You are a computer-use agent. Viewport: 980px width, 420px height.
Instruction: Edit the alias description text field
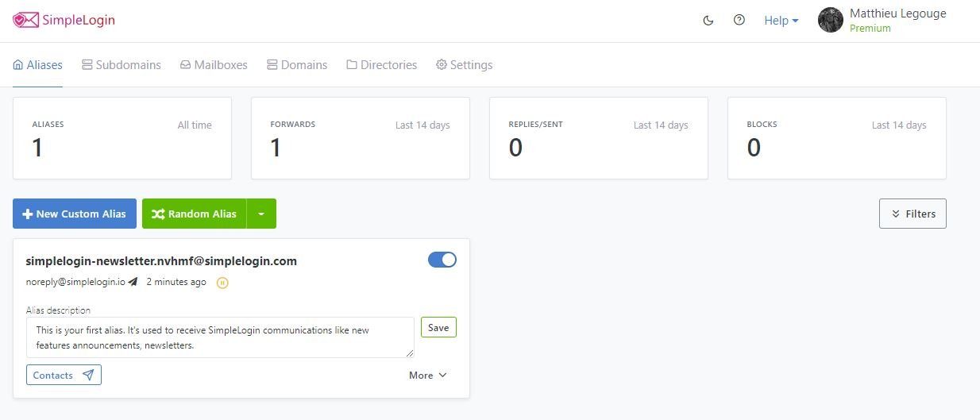pyautogui.click(x=220, y=337)
